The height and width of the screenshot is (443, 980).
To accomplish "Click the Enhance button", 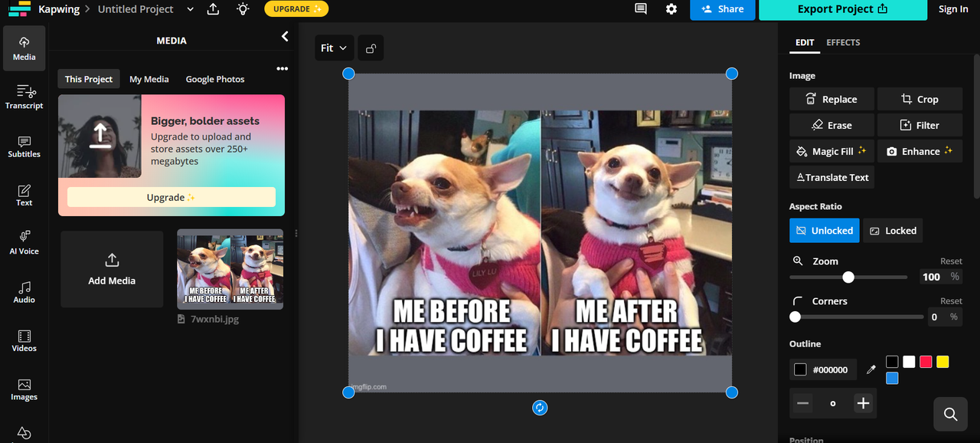I will click(920, 152).
